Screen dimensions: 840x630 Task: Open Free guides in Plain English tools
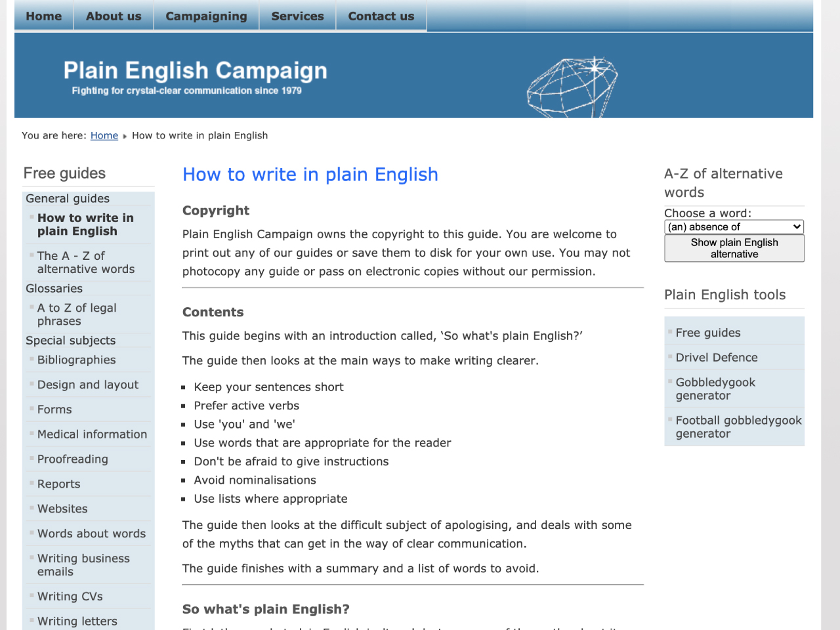pos(708,333)
